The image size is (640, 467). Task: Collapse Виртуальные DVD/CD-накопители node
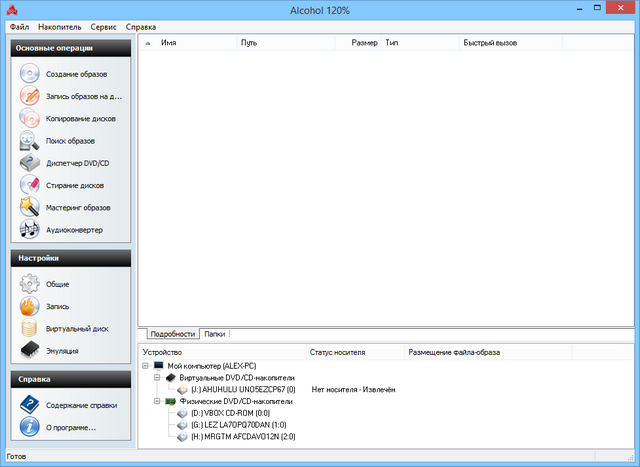[x=157, y=378]
